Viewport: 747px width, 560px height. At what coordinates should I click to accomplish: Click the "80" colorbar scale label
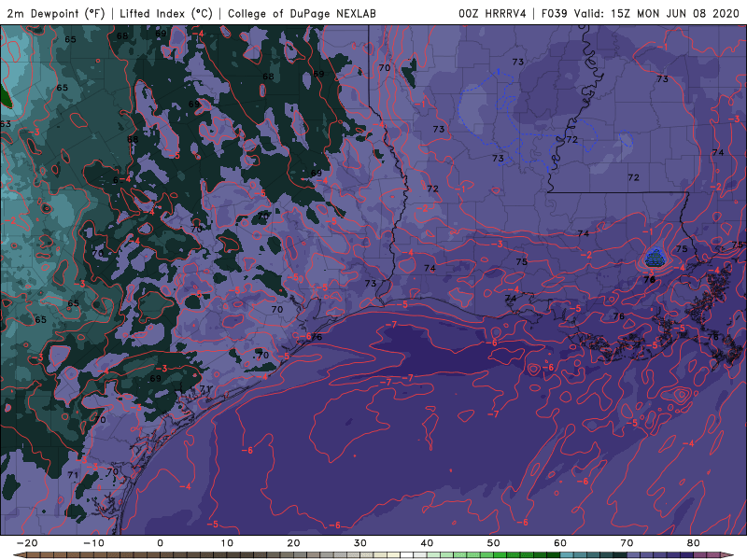coord(694,543)
